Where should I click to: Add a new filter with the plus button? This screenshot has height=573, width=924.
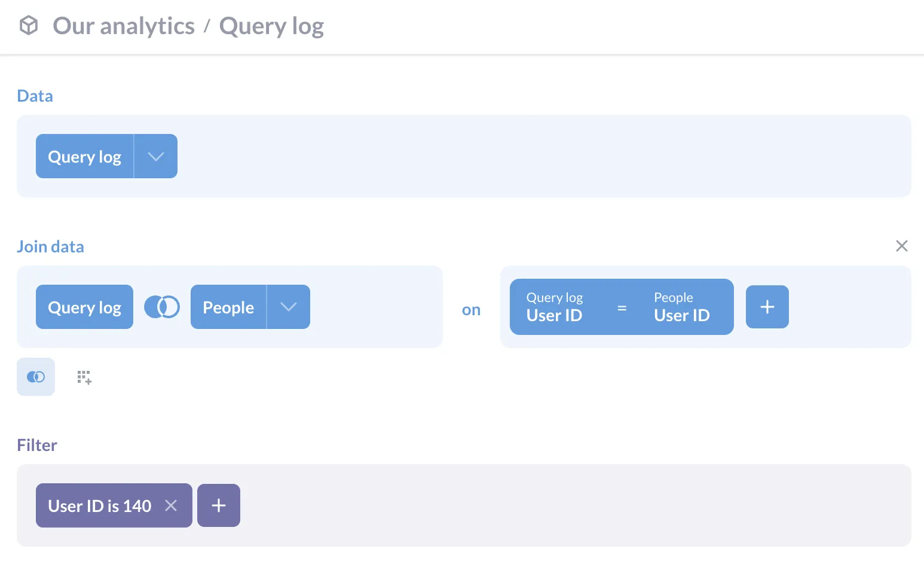(x=218, y=505)
